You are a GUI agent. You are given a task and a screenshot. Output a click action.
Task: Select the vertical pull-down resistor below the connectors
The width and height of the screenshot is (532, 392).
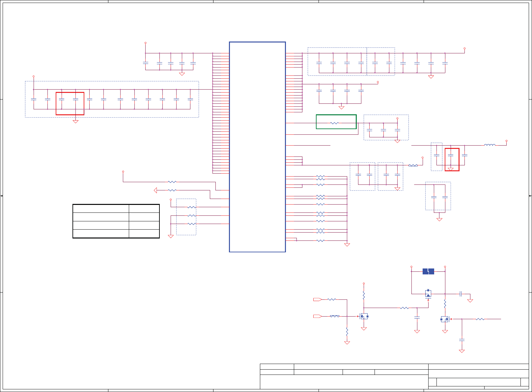347,332
